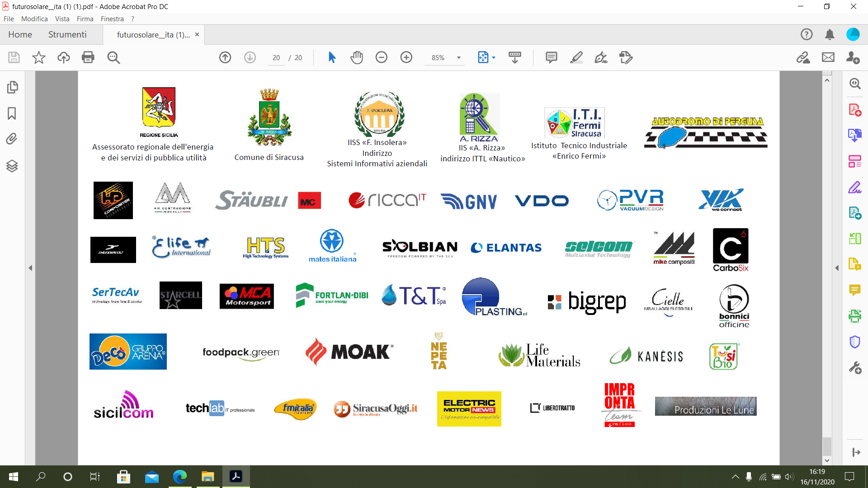
Task: Open Microsoft Edge from taskbar
Action: click(x=179, y=477)
